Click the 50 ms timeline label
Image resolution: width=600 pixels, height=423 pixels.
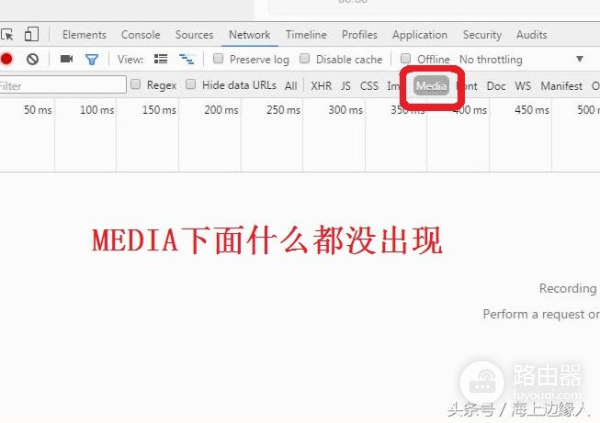pyautogui.click(x=38, y=110)
